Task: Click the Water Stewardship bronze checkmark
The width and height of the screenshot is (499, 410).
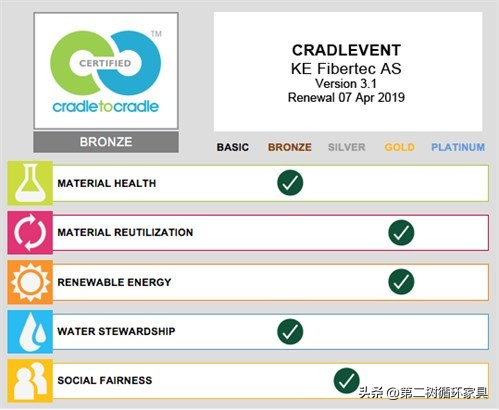Action: click(x=290, y=331)
